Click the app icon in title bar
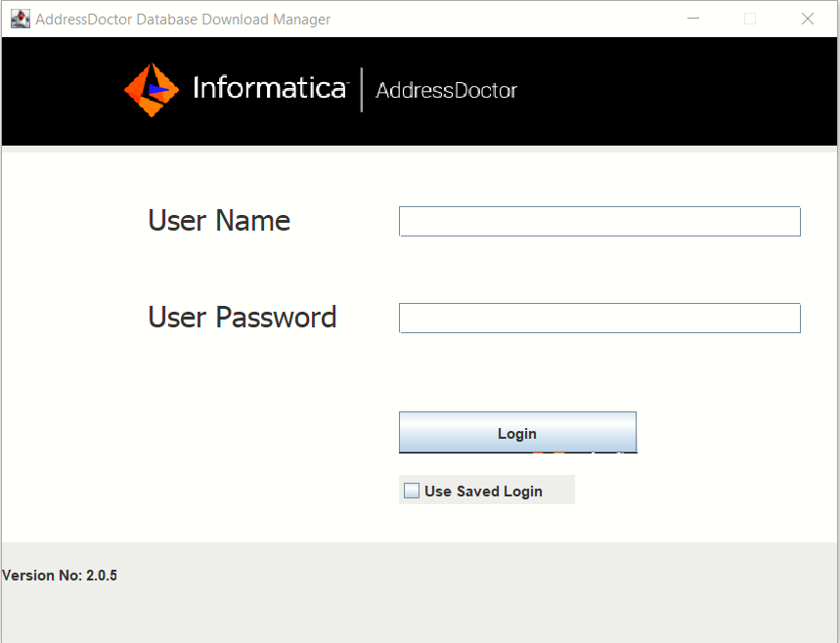The width and height of the screenshot is (840, 643). 21,19
